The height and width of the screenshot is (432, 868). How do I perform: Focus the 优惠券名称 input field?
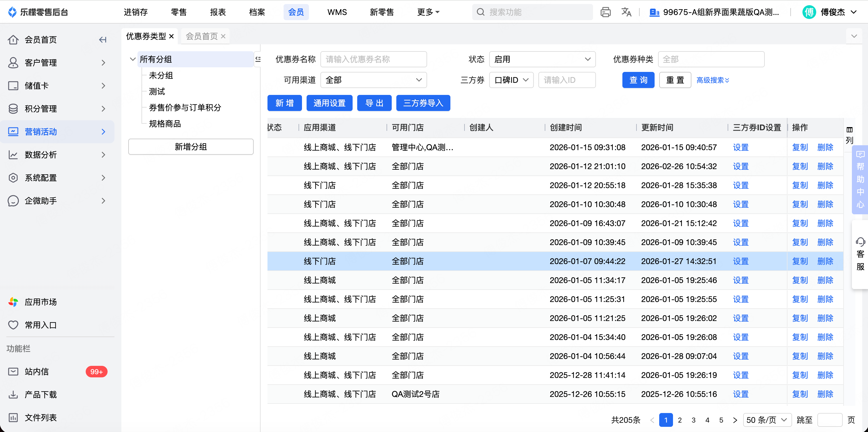[x=373, y=59]
